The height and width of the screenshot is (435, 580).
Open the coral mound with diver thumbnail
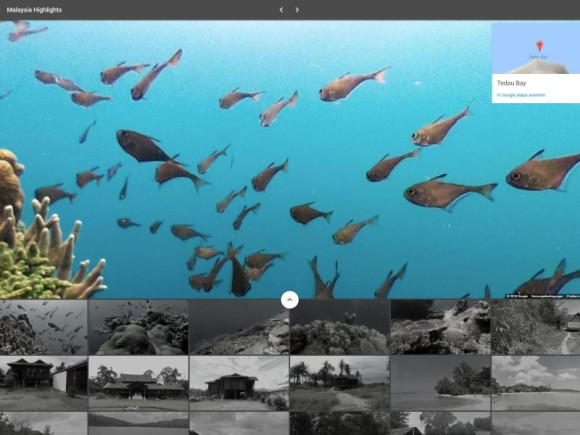[x=340, y=327]
